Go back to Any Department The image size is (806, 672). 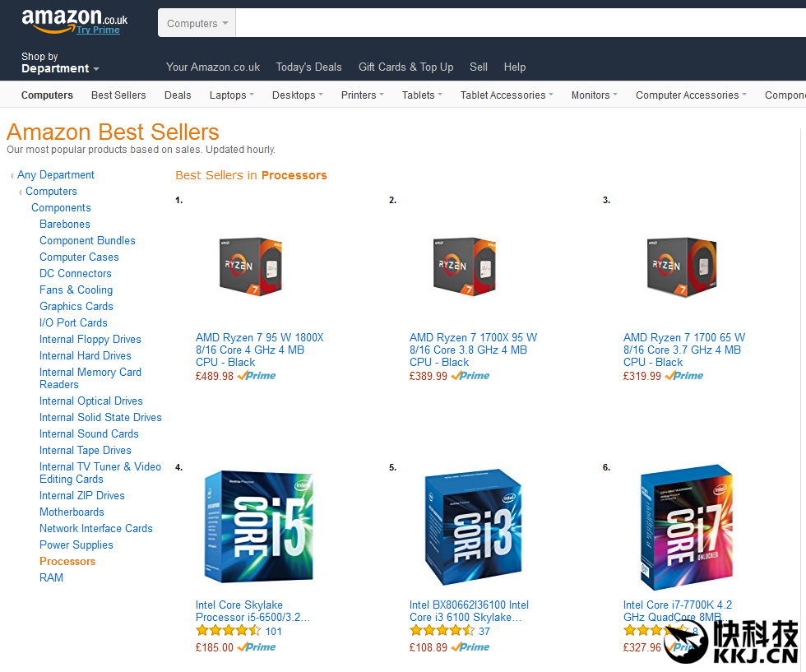pos(56,175)
